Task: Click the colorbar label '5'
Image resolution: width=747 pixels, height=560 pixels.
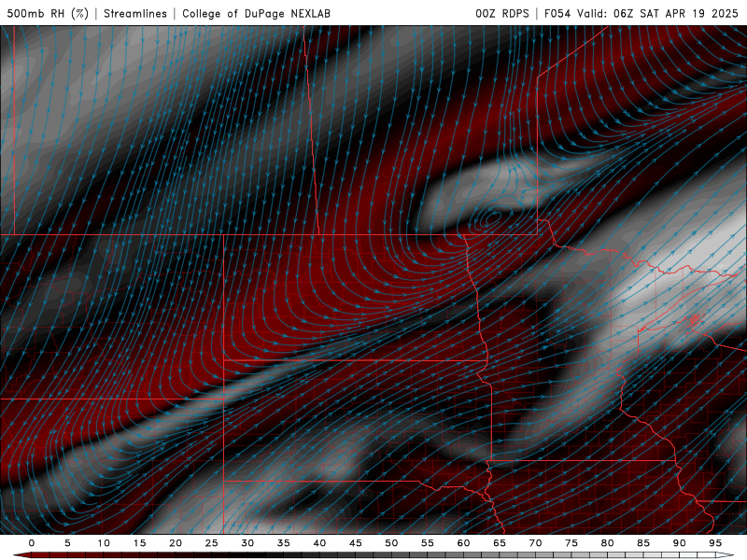Action: pos(67,543)
